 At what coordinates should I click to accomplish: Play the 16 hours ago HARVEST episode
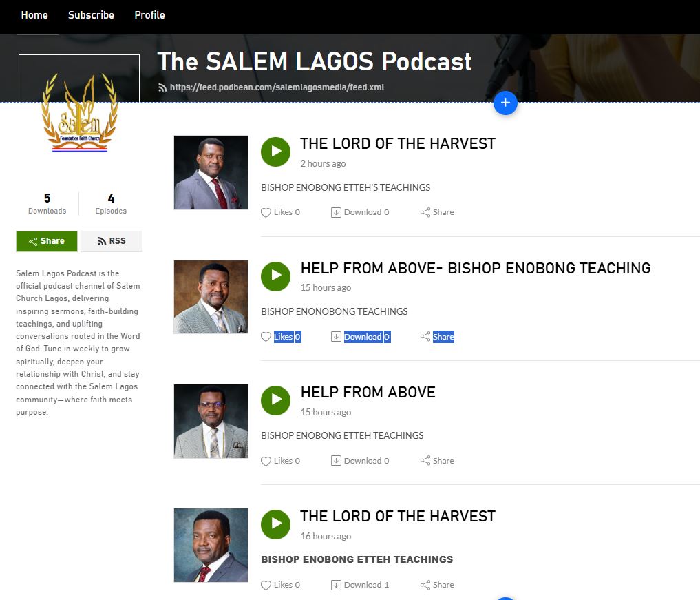tap(275, 524)
